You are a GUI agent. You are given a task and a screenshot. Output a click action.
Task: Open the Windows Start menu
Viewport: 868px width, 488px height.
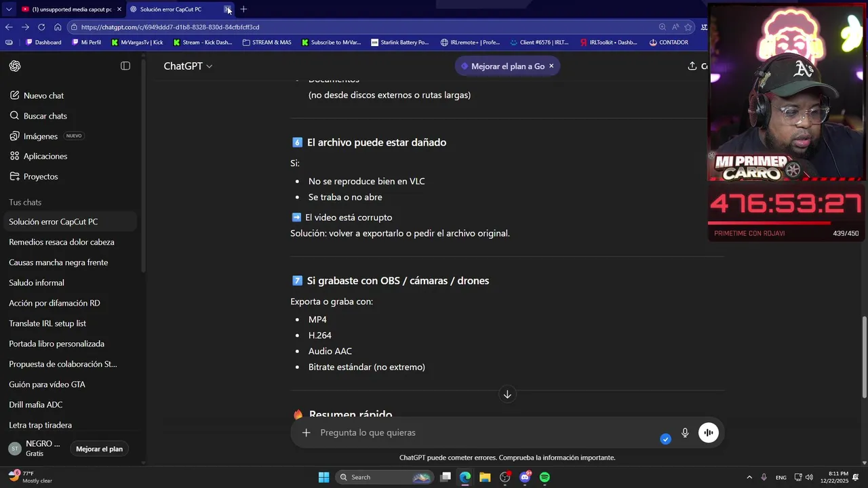323,477
